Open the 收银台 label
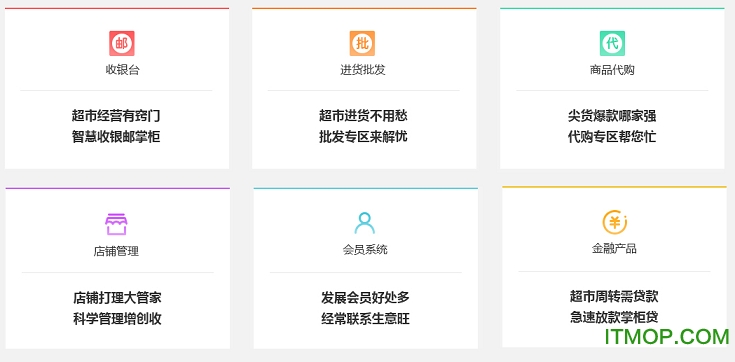The width and height of the screenshot is (735, 362). tap(122, 70)
